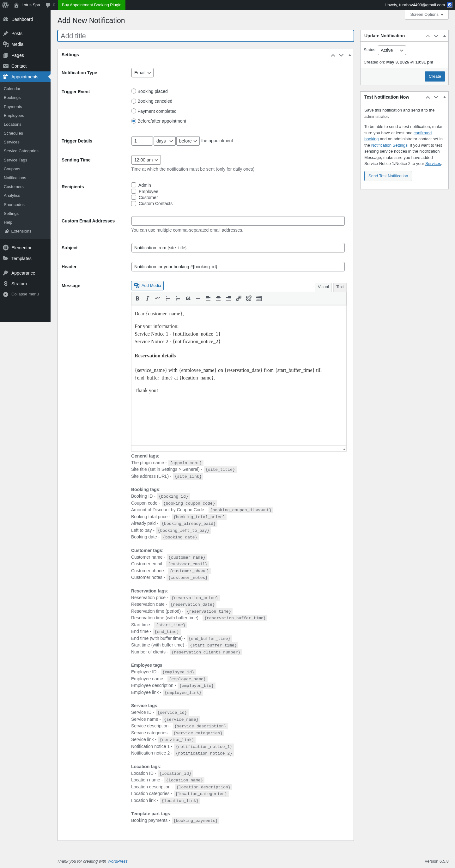455x868 pixels.
Task: Move Settings panel down
Action: (342, 55)
